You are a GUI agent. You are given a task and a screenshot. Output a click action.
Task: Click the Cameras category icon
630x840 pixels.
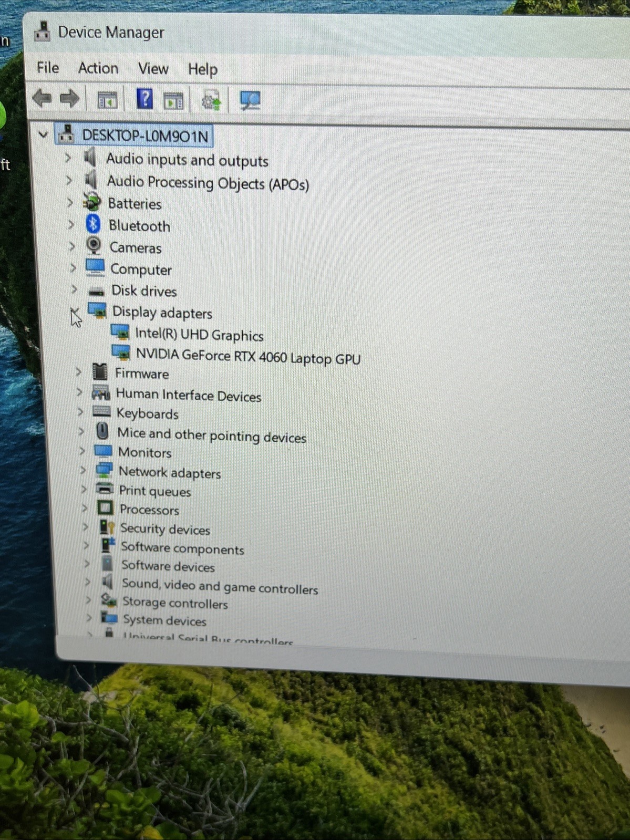tap(94, 245)
